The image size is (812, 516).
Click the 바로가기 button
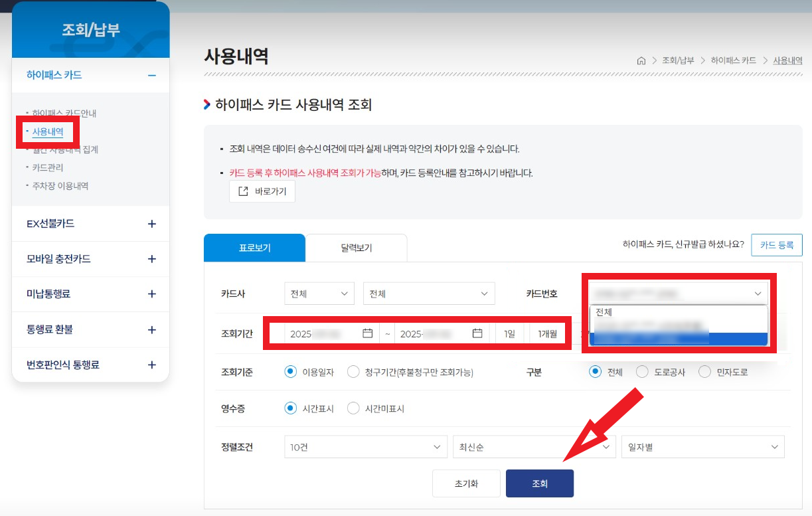click(x=262, y=191)
